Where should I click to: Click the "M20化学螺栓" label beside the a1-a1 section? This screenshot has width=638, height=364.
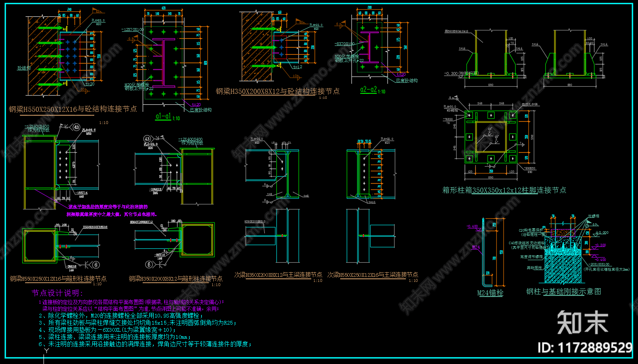[x=137, y=85]
